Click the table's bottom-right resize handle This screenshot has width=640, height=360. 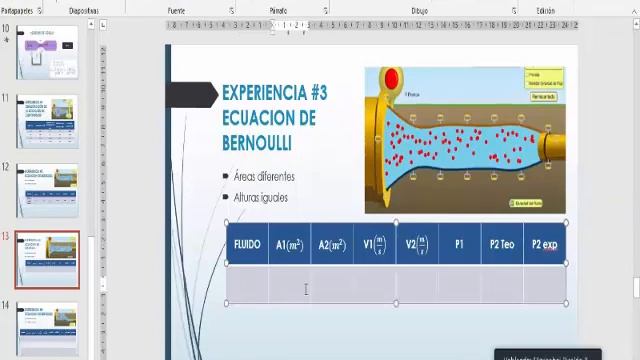click(566, 303)
